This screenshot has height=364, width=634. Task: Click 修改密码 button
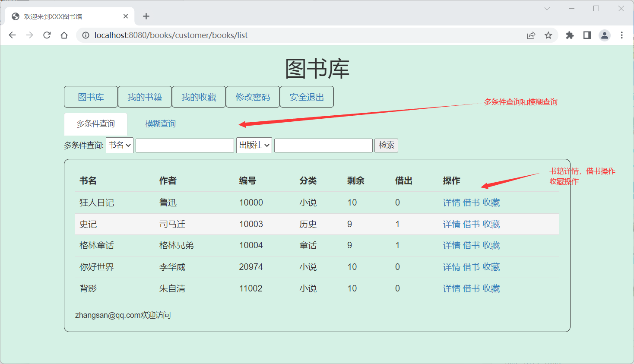[253, 97]
